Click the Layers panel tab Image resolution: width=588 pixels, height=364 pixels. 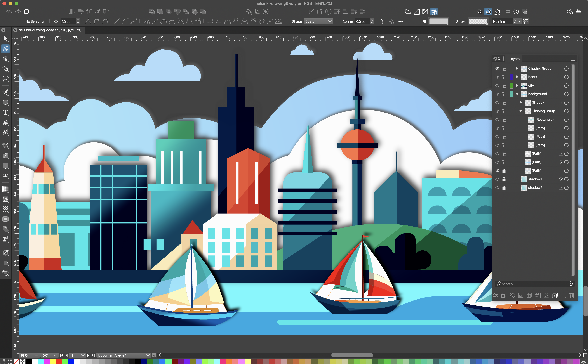[514, 59]
